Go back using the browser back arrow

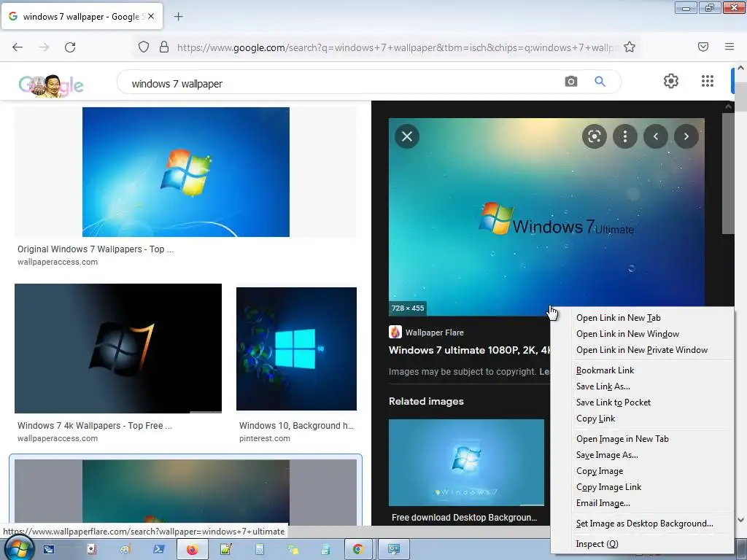18,47
